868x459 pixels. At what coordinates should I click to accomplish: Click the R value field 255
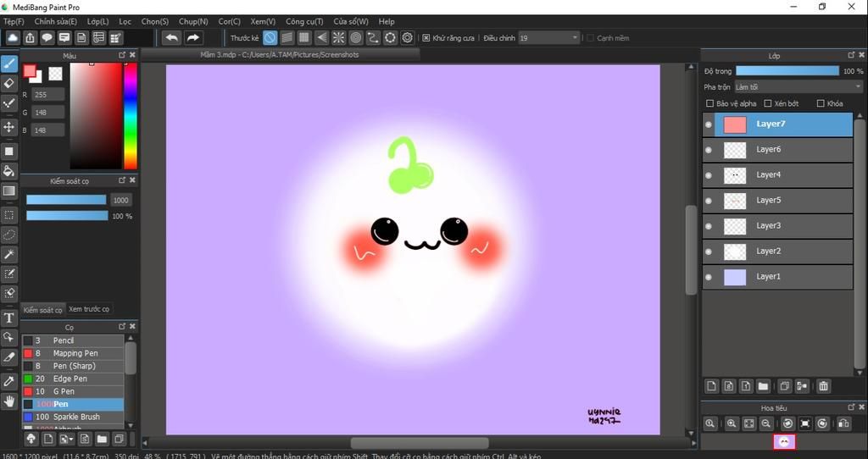47,95
